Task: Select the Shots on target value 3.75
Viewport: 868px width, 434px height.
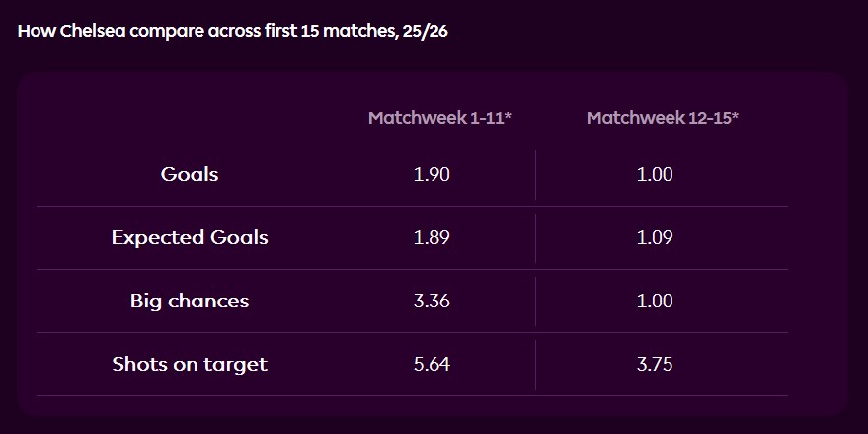Action: click(x=655, y=364)
